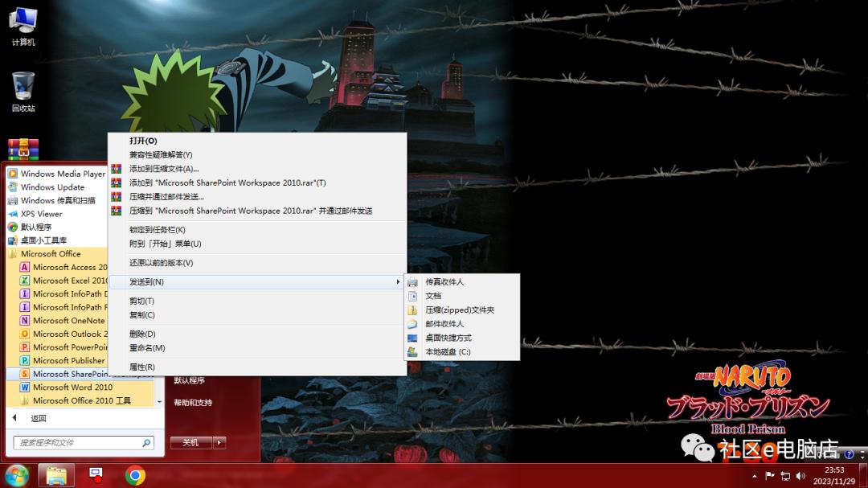Choose 锁定到任务栏(K) in context menu
This screenshot has height=488, width=868.
tap(157, 230)
